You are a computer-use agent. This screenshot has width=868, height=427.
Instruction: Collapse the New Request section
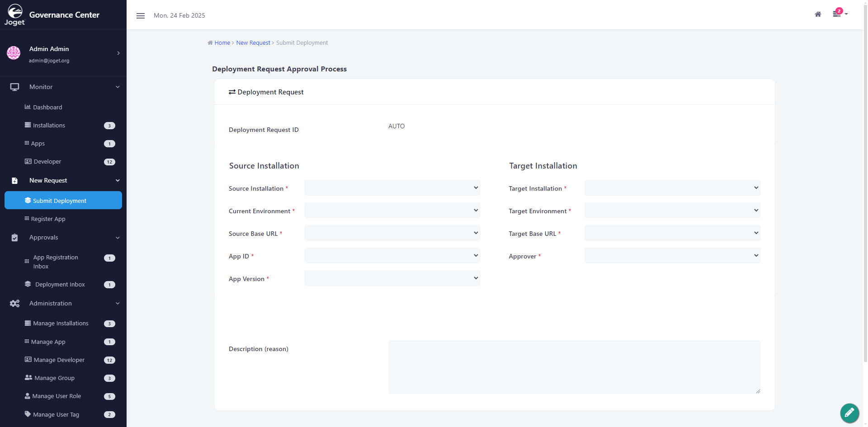point(117,180)
